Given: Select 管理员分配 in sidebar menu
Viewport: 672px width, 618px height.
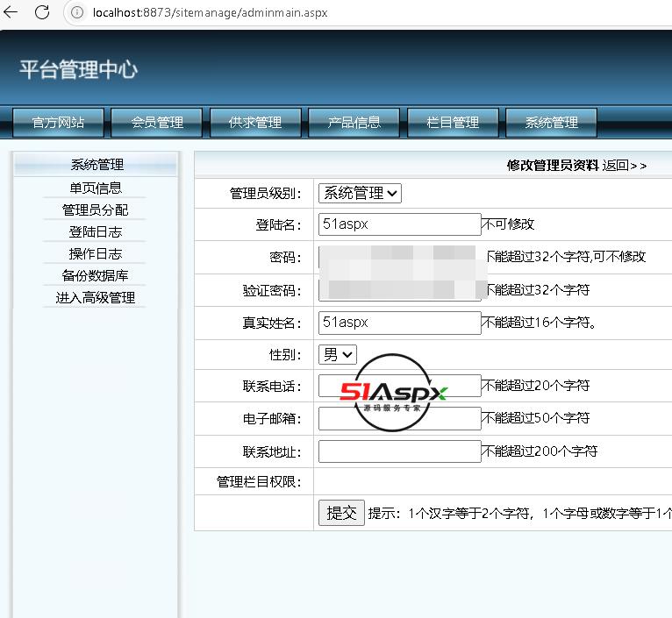Looking at the screenshot, I should tap(96, 210).
